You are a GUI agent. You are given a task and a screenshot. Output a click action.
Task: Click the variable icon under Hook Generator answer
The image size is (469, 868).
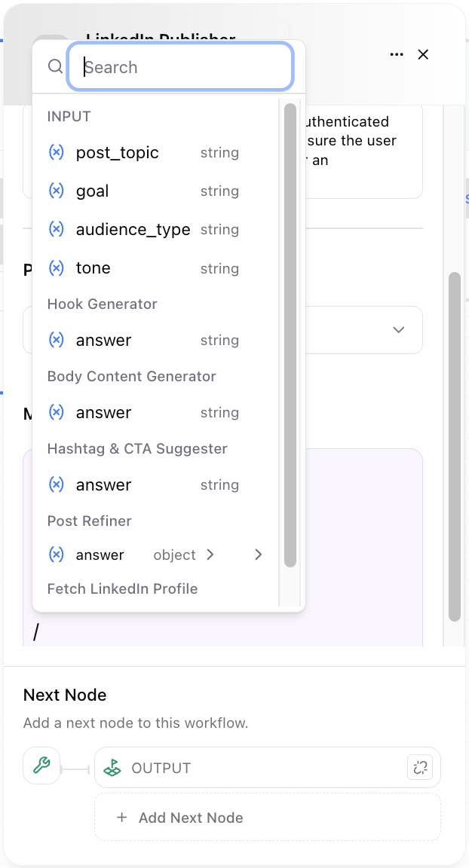tap(56, 340)
